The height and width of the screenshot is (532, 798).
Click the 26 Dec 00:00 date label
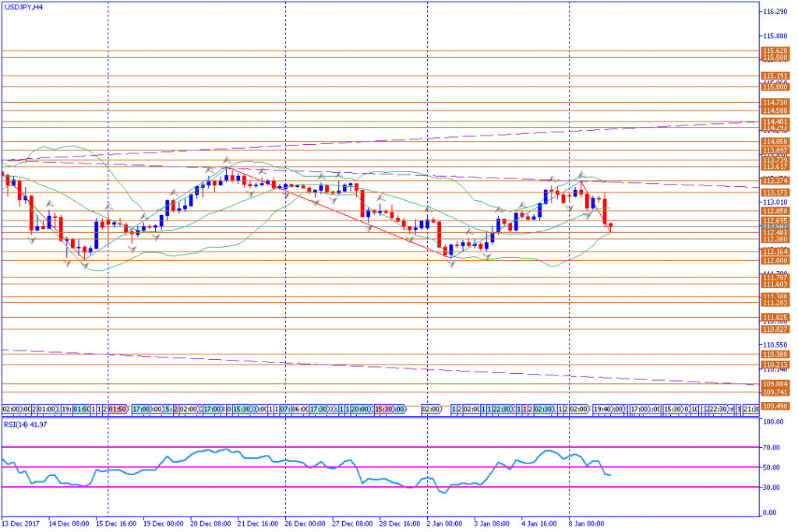point(303,524)
